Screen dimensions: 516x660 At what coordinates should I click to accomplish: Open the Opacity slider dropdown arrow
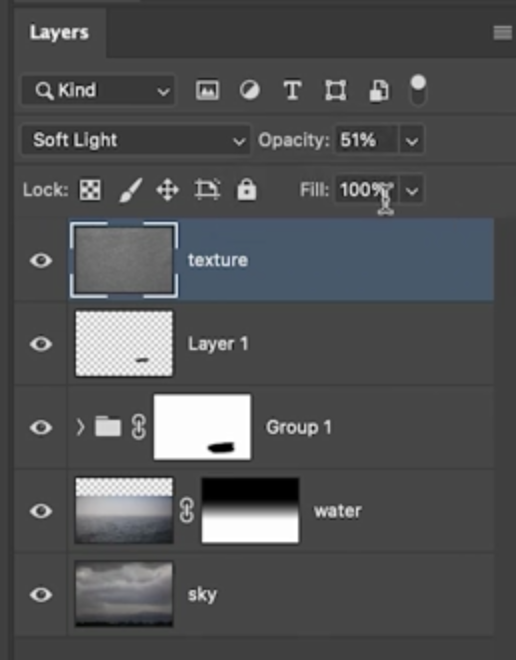[x=412, y=140]
